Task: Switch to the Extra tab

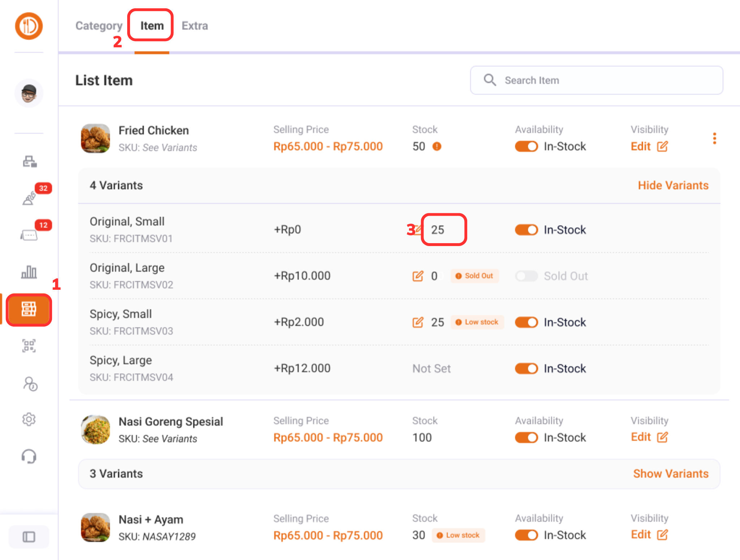Action: coord(195,26)
